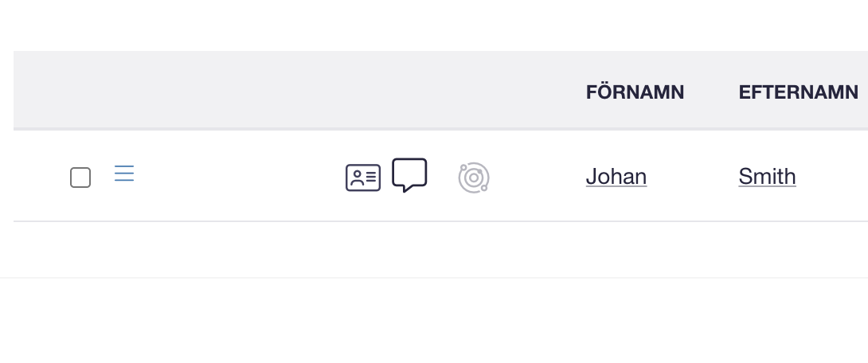Image resolution: width=868 pixels, height=363 pixels.
Task: Click the greyed-out orbit target icon
Action: (x=474, y=178)
